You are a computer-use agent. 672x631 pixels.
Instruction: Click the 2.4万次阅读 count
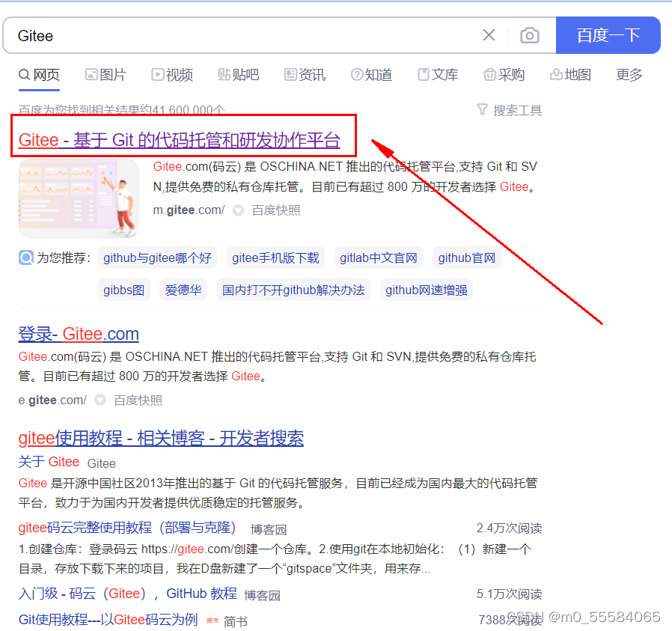pyautogui.click(x=509, y=528)
